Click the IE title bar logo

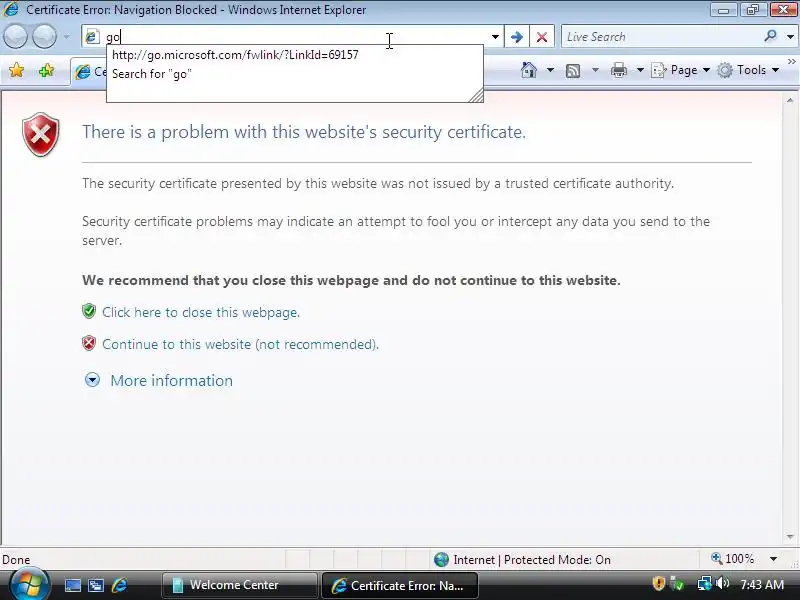point(11,9)
